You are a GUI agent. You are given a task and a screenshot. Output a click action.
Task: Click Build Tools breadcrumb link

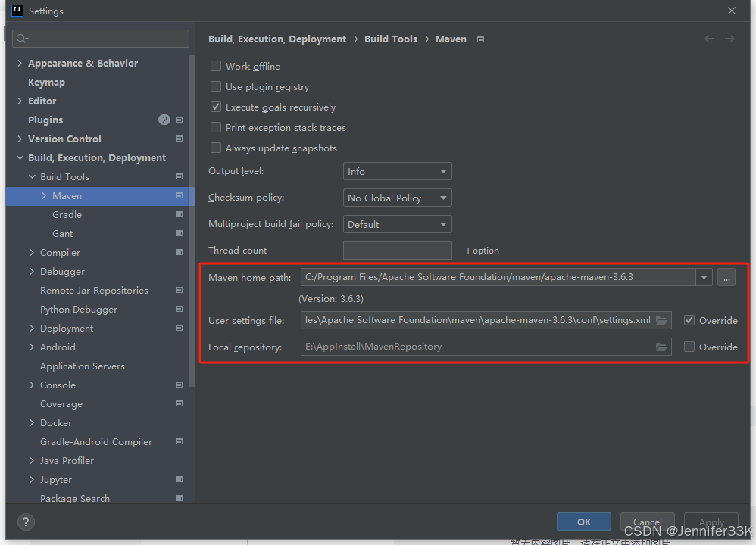(x=391, y=39)
